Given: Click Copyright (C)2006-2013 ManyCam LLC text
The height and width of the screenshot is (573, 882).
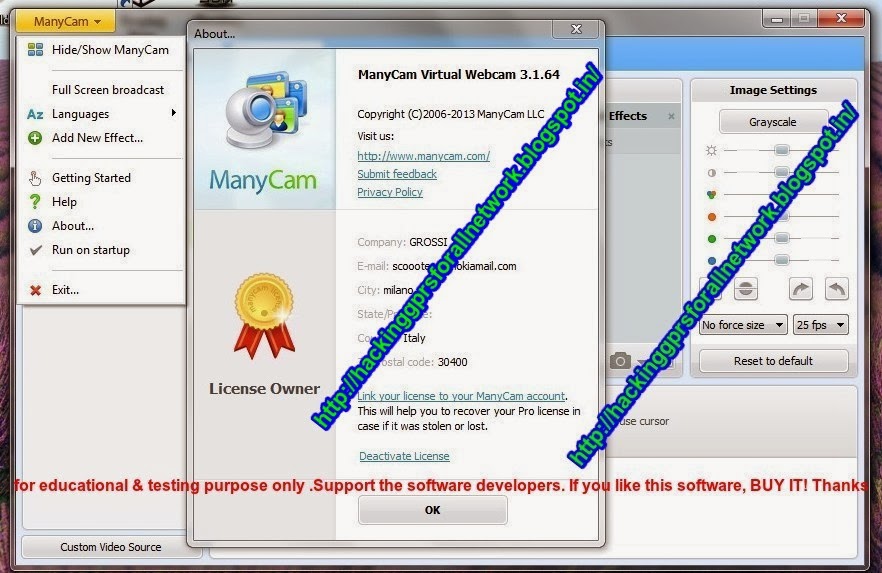Looking at the screenshot, I should [x=451, y=114].
